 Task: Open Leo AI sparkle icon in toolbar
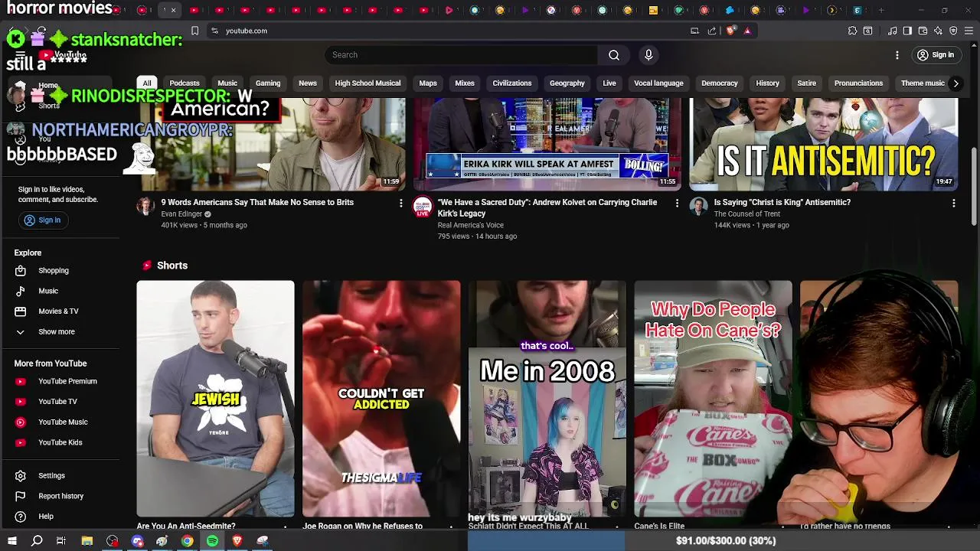tap(938, 31)
